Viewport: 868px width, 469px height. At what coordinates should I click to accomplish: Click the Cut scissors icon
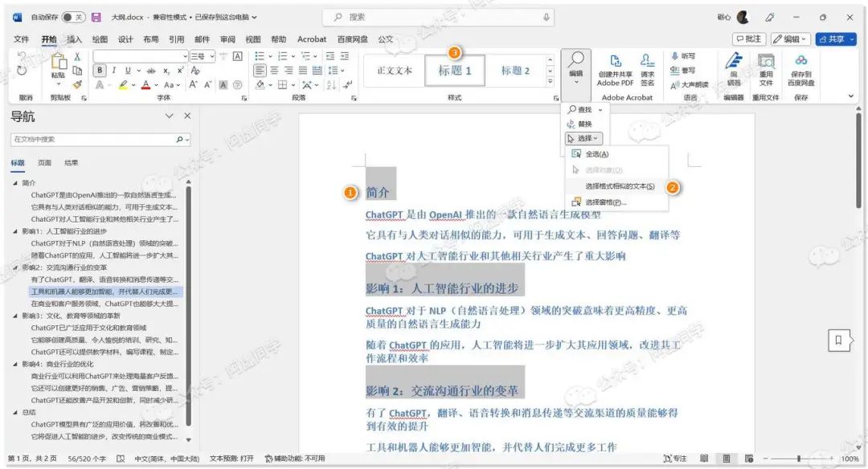[x=77, y=56]
